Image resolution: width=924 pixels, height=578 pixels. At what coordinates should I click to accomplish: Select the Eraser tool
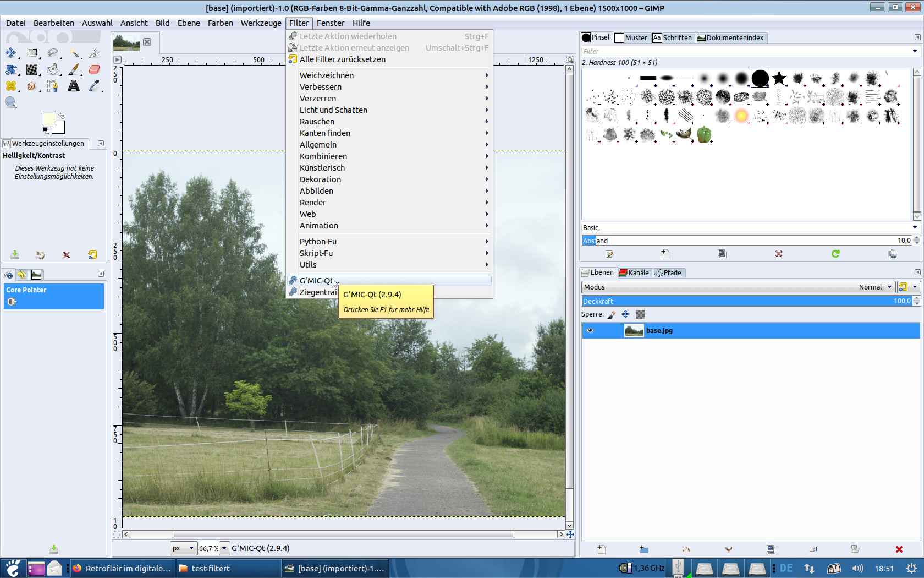click(x=95, y=69)
